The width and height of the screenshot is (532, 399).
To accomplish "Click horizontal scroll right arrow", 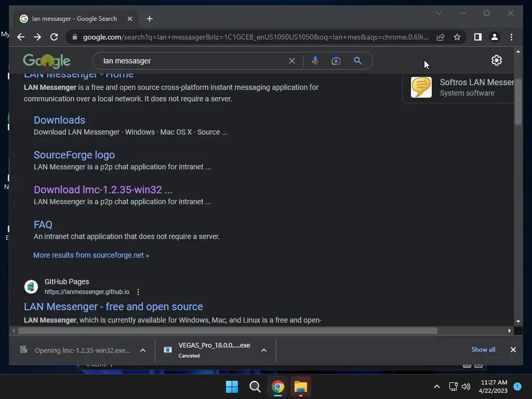I will tap(509, 330).
